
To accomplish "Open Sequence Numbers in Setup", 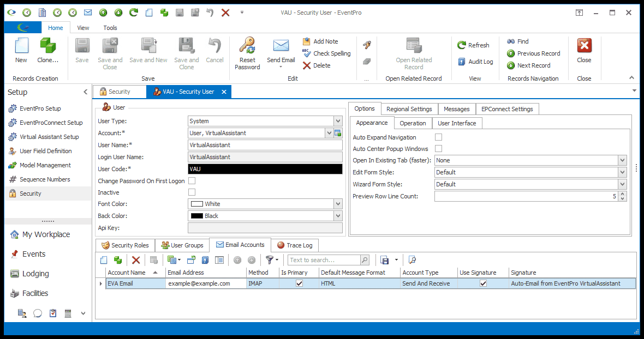I will (x=39, y=179).
